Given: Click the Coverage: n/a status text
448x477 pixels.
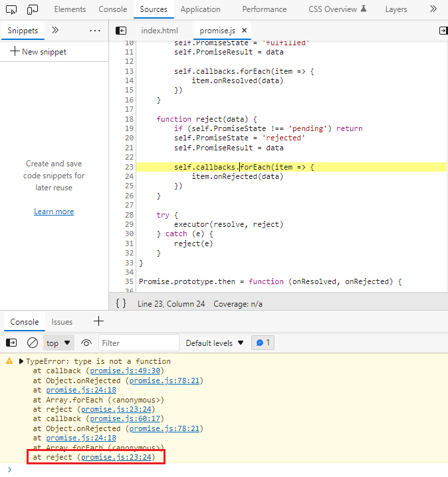Looking at the screenshot, I should click(x=238, y=304).
